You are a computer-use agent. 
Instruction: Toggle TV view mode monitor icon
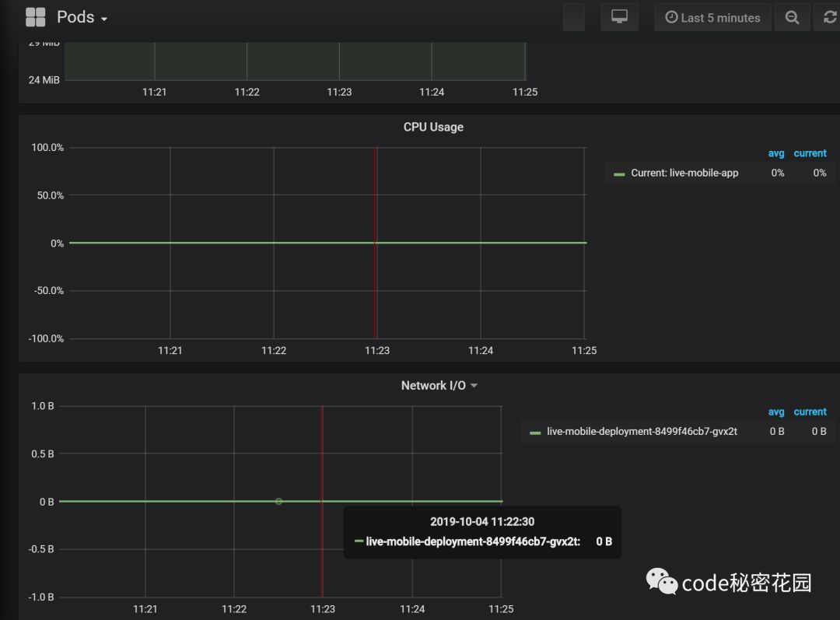coord(619,17)
